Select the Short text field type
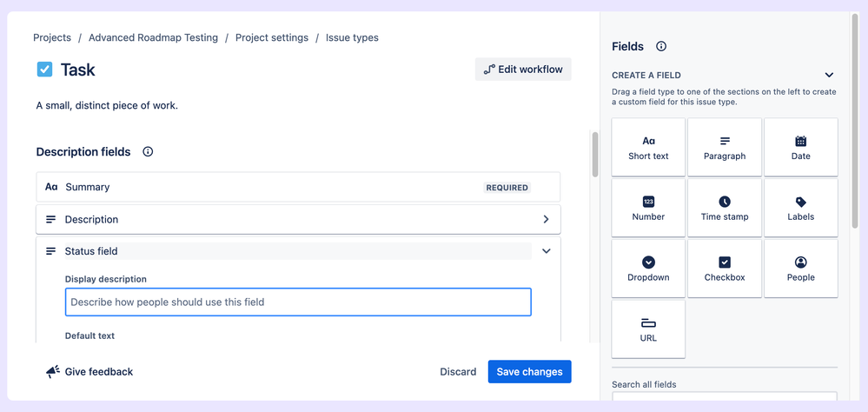Image resolution: width=868 pixels, height=412 pixels. click(648, 148)
